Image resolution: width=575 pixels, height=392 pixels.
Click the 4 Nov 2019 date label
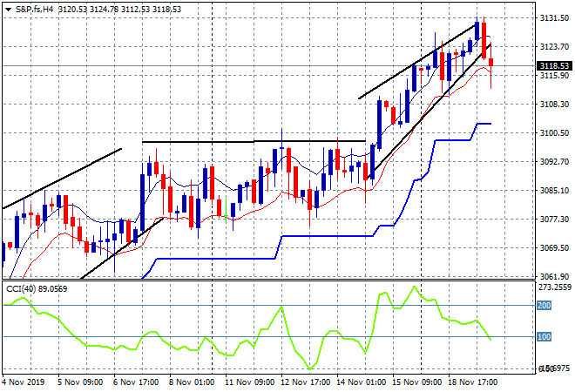tap(24, 382)
